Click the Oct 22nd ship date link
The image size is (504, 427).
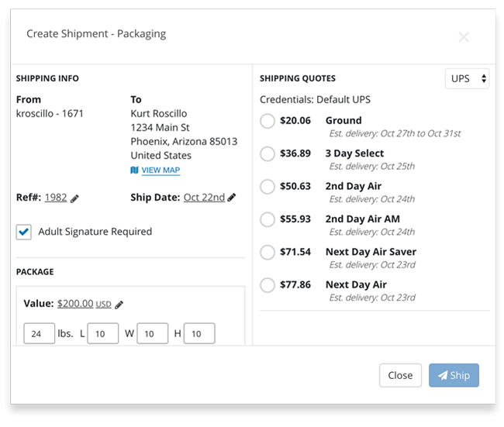pyautogui.click(x=204, y=198)
